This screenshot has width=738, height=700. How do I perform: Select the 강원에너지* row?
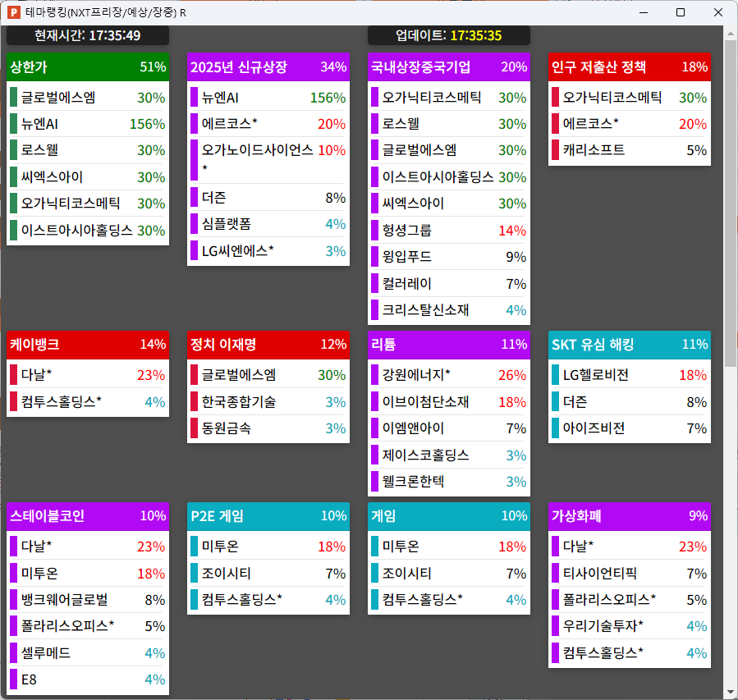449,375
